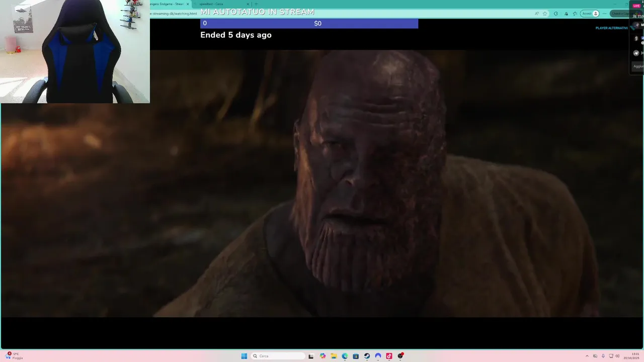Click the pink LIVE badge
This screenshot has height=362, width=644.
click(x=636, y=6)
